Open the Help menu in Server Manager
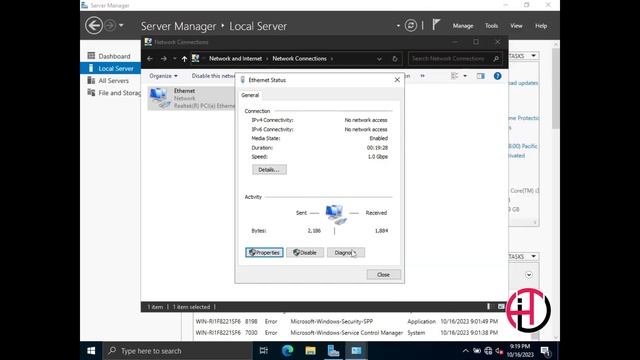The image size is (640, 360). coord(541,26)
